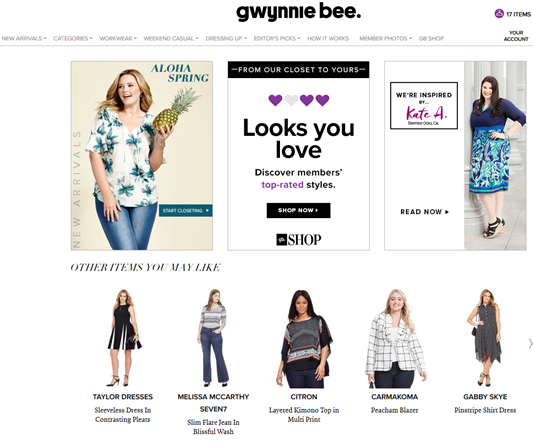Viewport: 533px width, 445px height.
Task: Click the gwynnie bee logo
Action: pos(298,12)
